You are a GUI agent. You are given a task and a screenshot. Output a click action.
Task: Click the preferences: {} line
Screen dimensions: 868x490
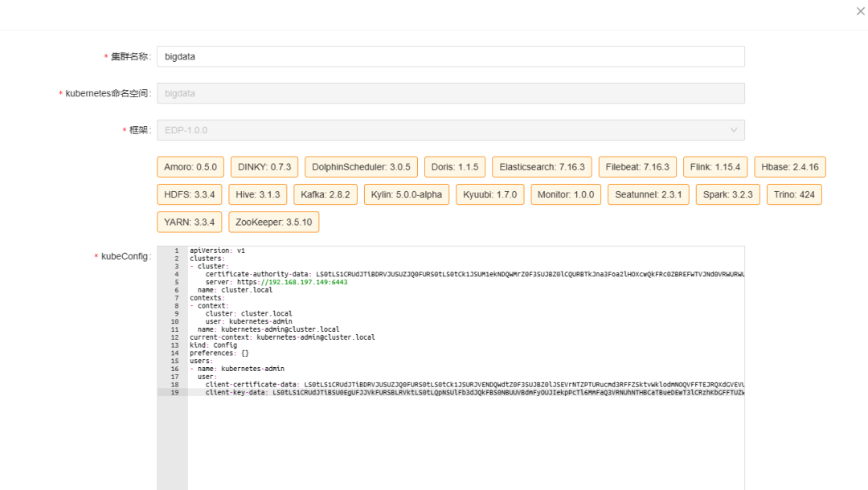coord(219,353)
